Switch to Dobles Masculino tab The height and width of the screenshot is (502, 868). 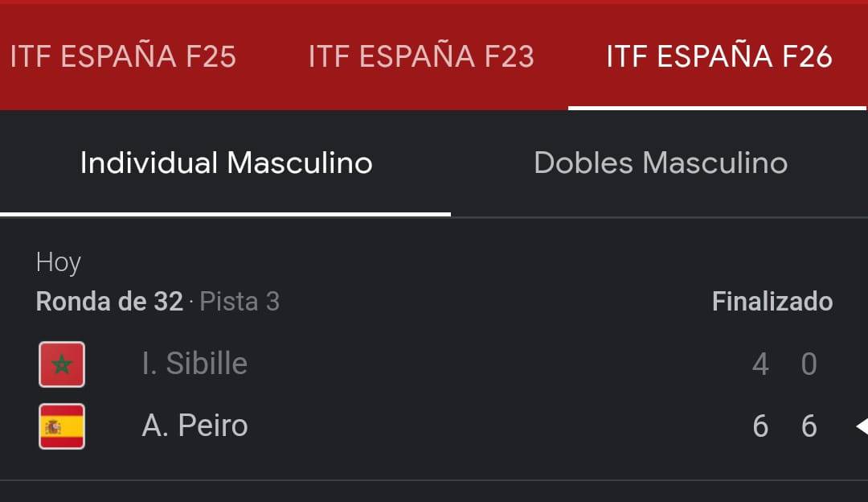click(x=661, y=163)
